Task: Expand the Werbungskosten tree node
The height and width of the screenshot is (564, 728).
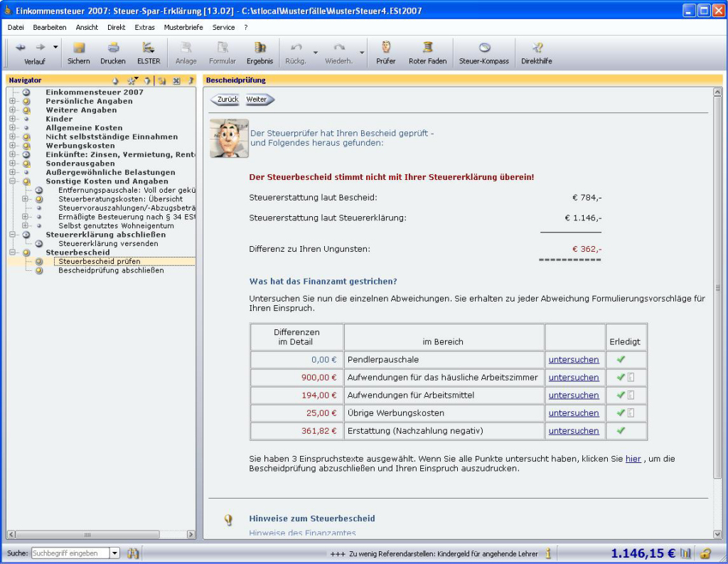Action: 13,145
